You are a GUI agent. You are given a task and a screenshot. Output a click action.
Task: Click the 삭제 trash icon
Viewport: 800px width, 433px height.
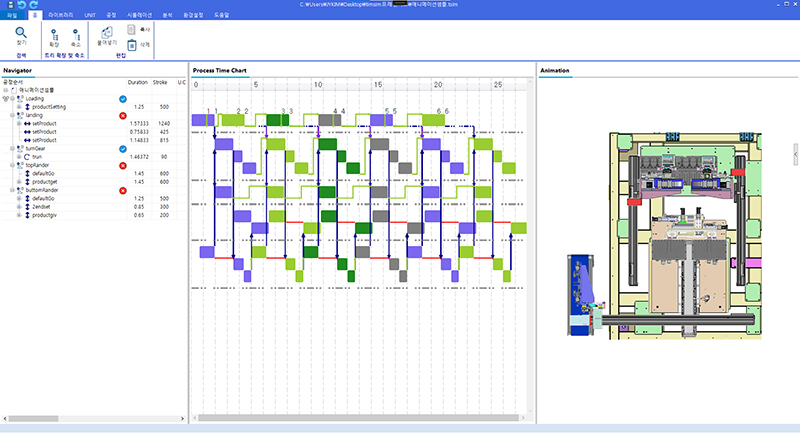132,44
